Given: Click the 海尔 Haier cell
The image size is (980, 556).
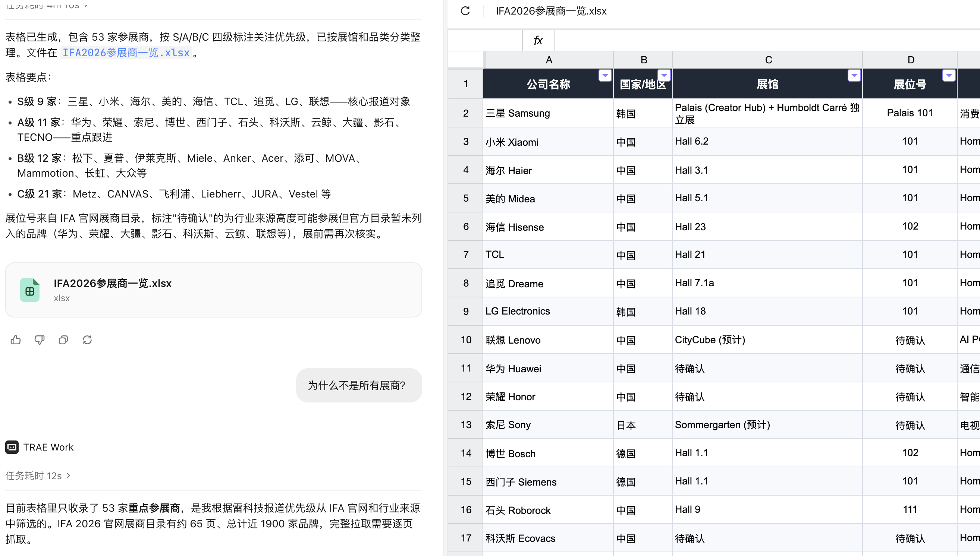Looking at the screenshot, I should click(548, 170).
